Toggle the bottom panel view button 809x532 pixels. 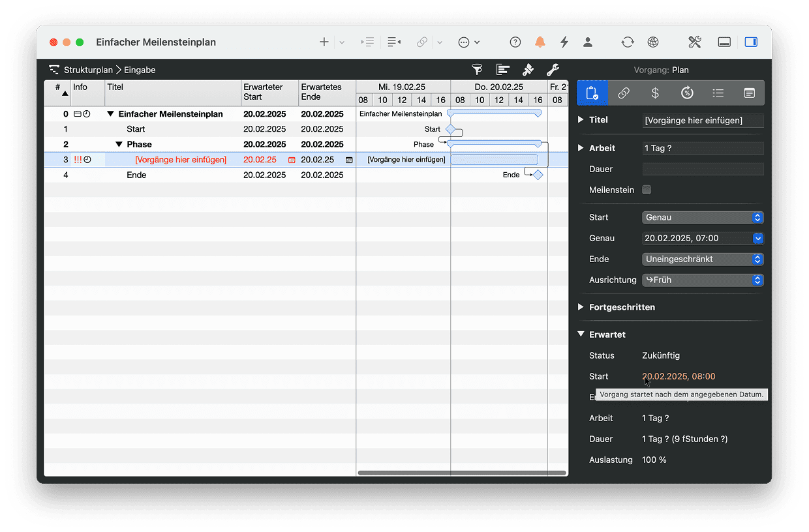[724, 42]
